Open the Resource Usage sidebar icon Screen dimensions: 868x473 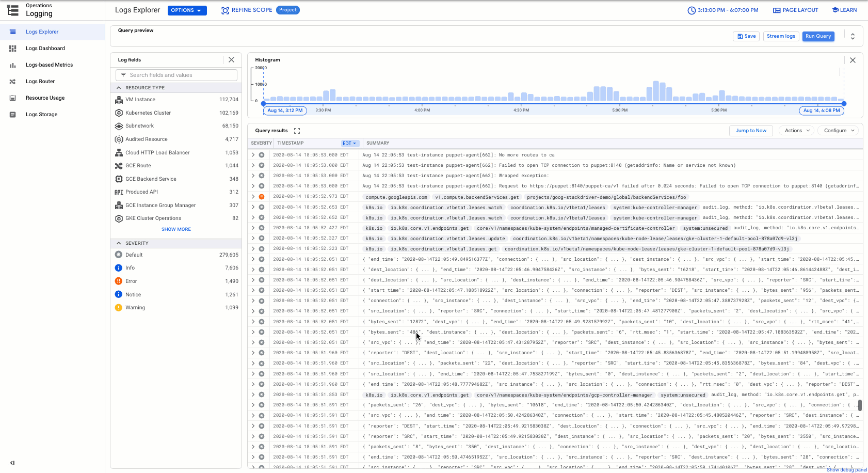click(13, 98)
